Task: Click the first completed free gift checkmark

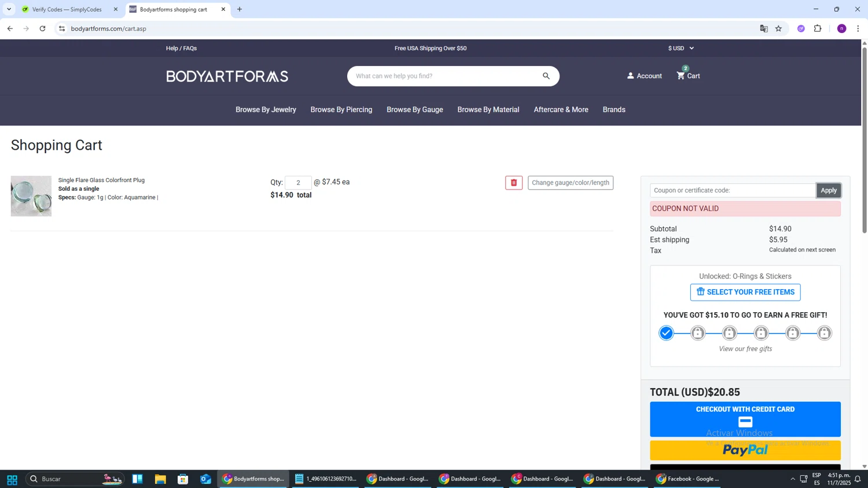Action: 666,333
